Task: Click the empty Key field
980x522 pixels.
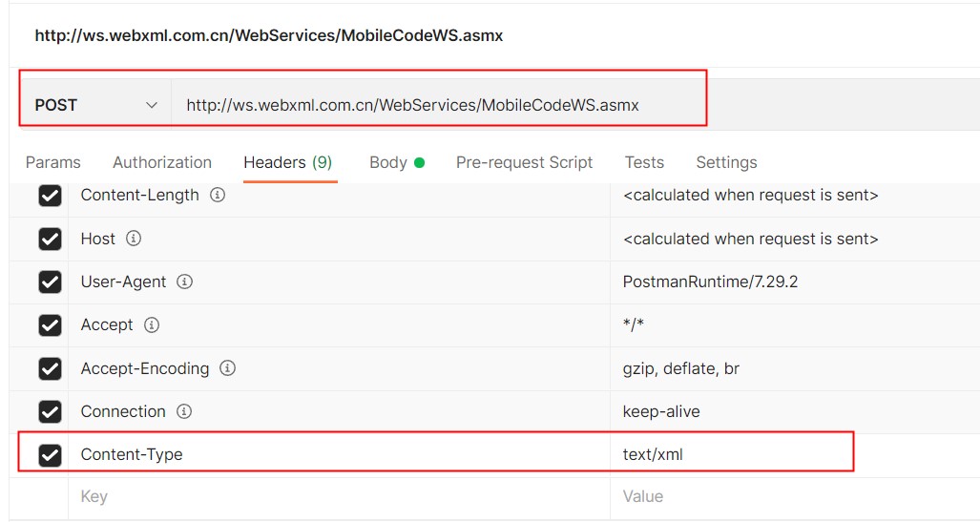Action: 334,497
